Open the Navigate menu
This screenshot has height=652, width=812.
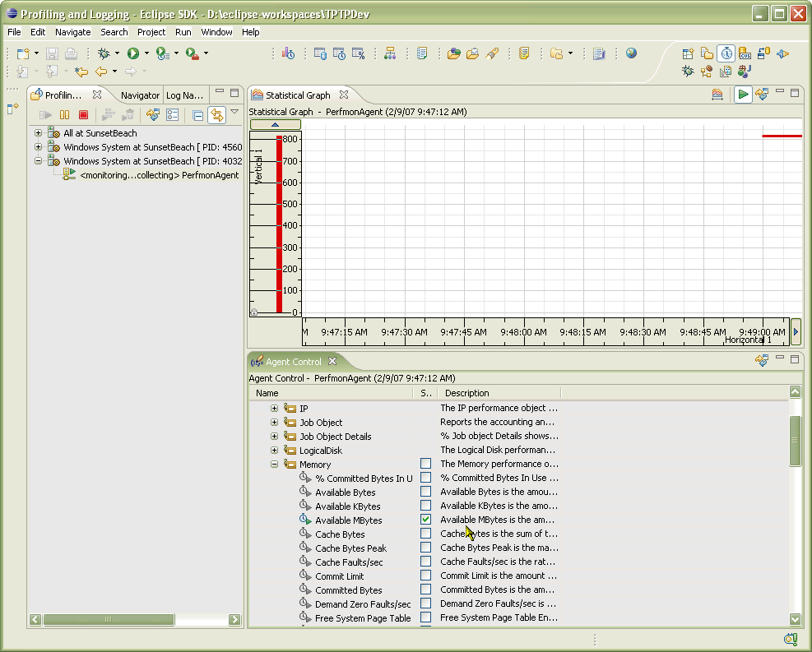click(73, 32)
